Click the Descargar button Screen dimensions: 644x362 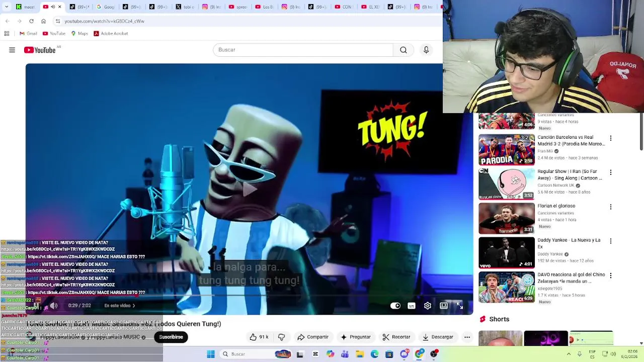[438, 337]
